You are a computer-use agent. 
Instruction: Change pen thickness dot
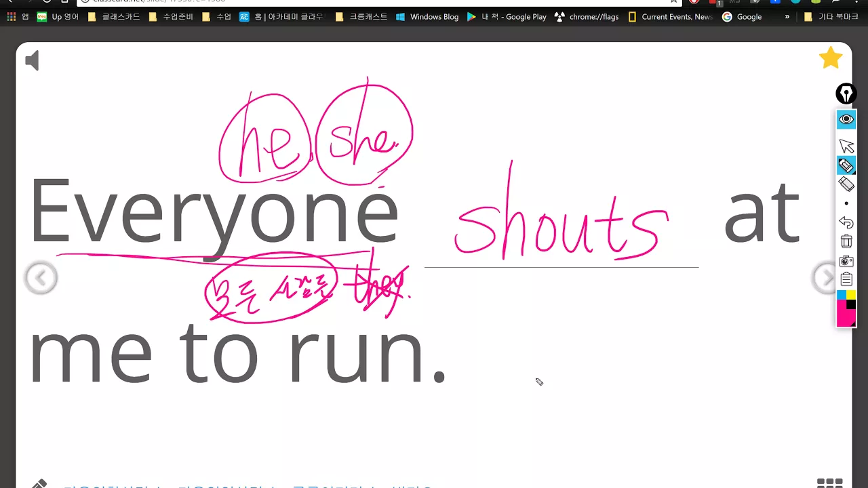846,203
